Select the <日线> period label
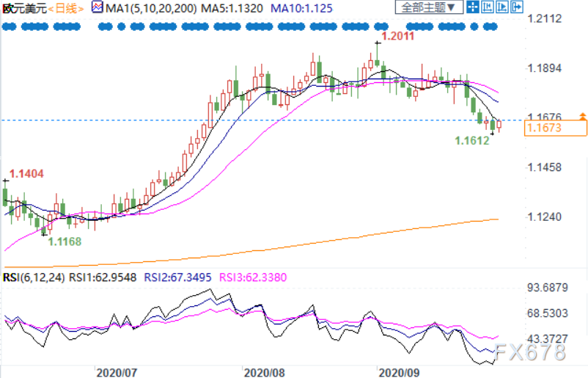 pos(66,8)
